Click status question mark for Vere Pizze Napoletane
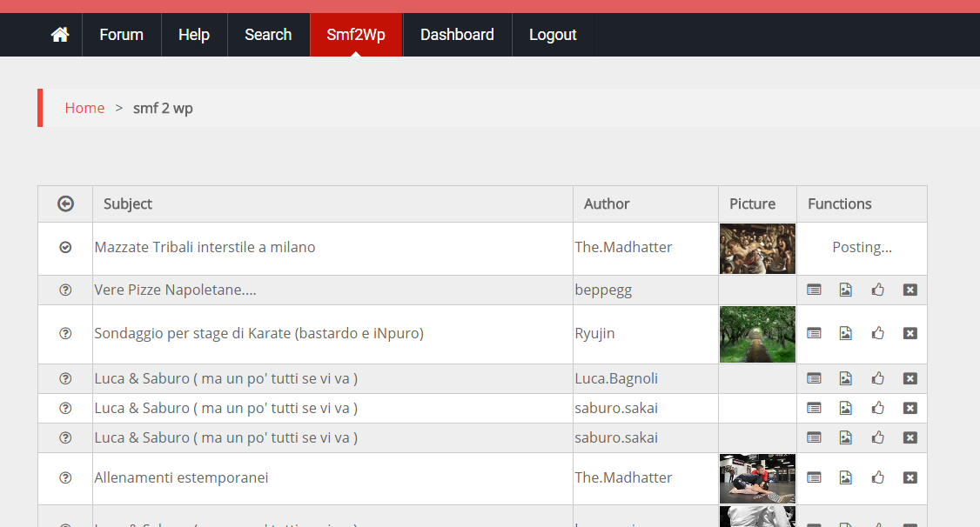This screenshot has height=527, width=980. pos(65,290)
